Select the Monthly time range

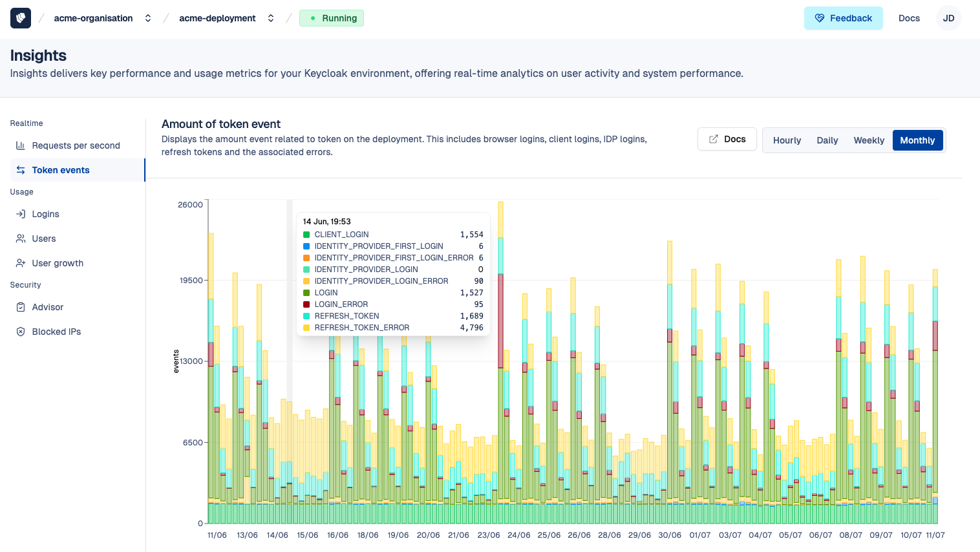pyautogui.click(x=917, y=140)
